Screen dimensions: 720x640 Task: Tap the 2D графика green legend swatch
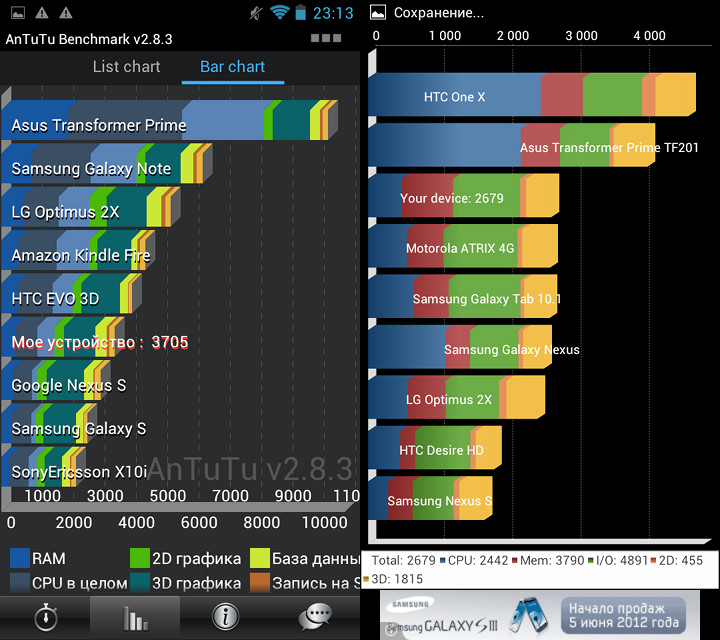coord(140,558)
